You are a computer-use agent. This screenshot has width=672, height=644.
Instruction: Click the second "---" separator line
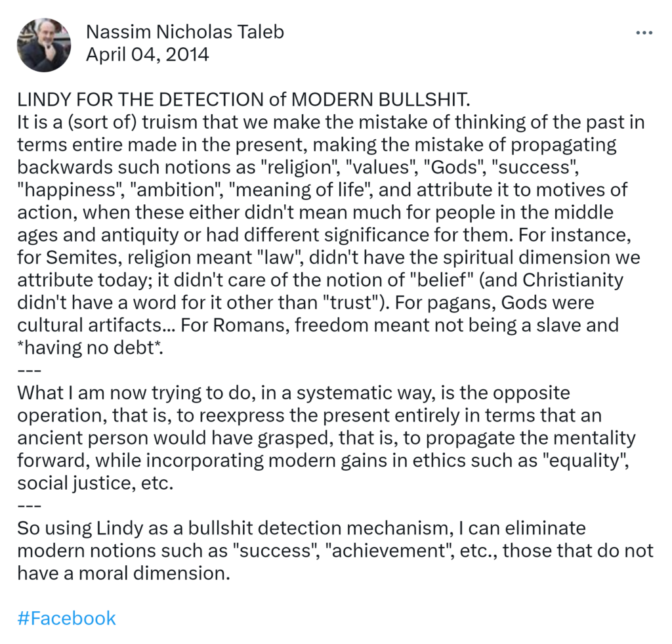tap(29, 505)
